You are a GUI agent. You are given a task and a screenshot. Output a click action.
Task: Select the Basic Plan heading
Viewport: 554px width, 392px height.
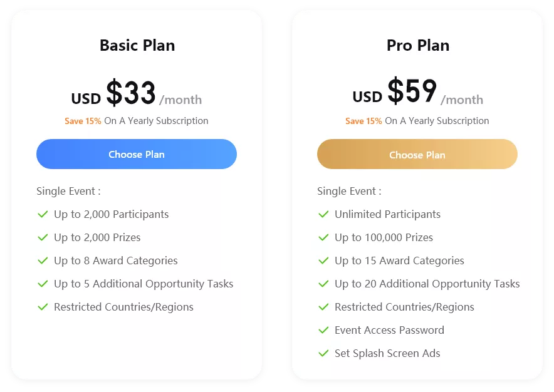[x=137, y=45]
